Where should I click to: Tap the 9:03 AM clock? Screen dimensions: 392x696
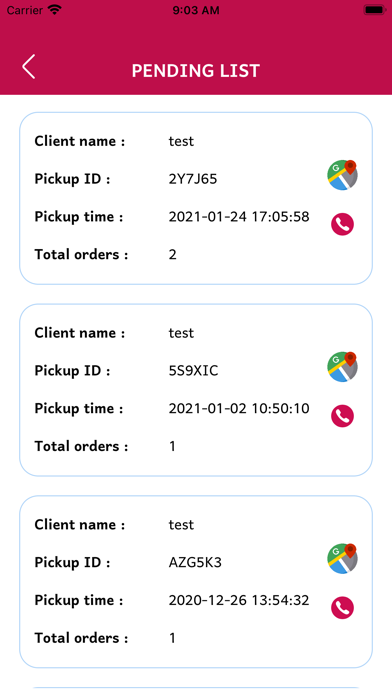196,10
